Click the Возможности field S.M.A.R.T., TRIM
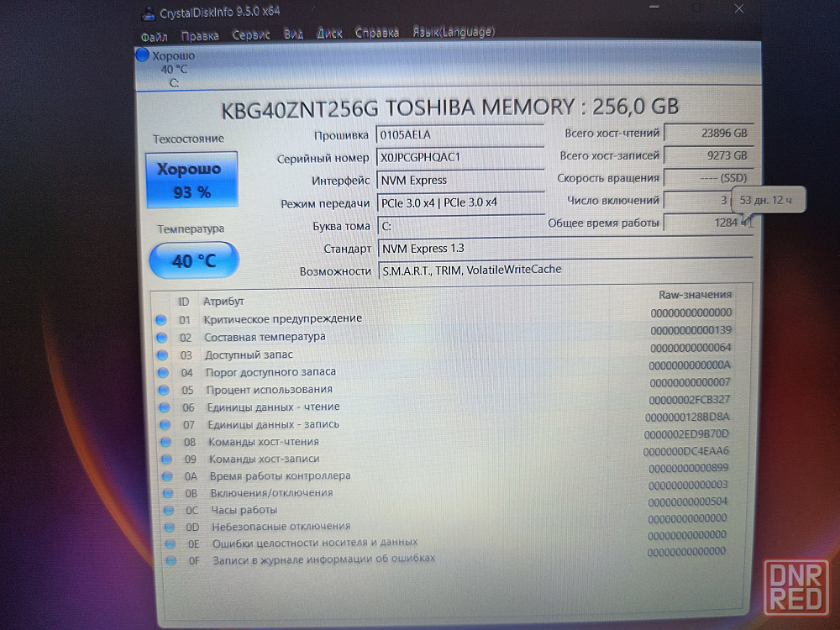 (565, 270)
